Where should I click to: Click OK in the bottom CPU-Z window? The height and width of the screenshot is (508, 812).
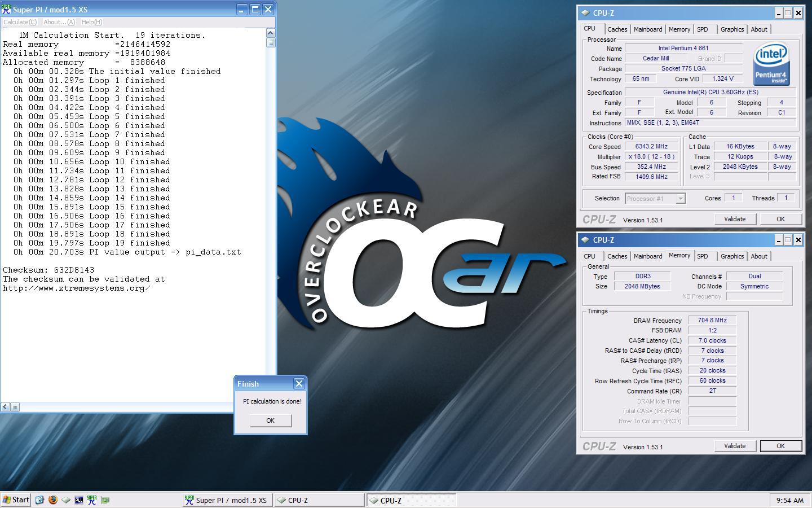pos(780,446)
